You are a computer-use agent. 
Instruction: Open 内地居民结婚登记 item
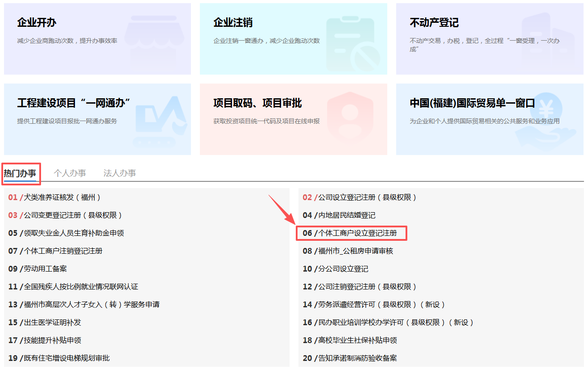[347, 215]
